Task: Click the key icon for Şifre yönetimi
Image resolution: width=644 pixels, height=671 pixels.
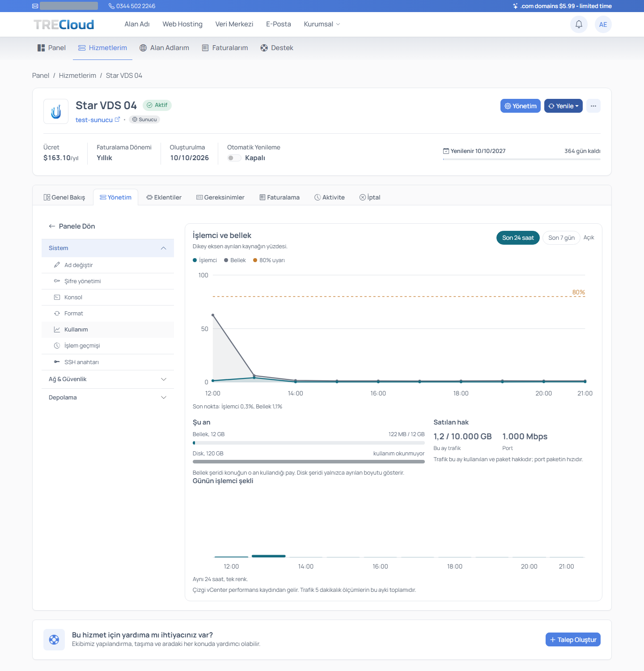Action: coord(57,281)
